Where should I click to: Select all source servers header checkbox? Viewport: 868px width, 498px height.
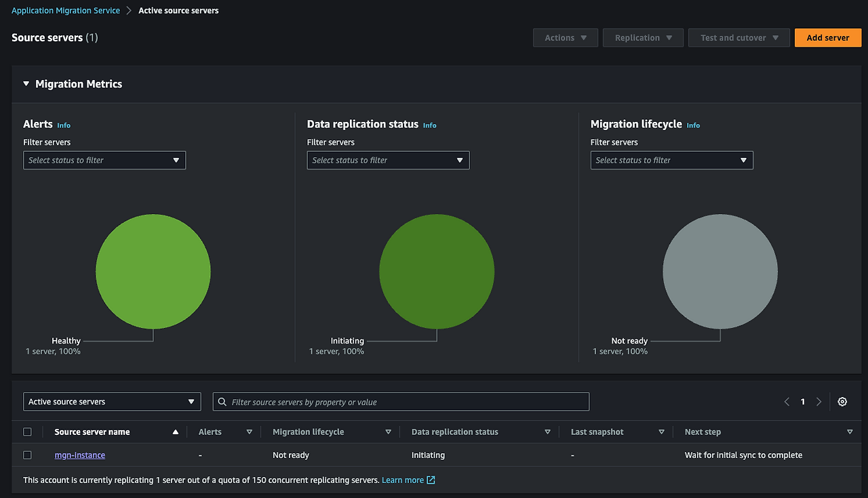pos(27,432)
